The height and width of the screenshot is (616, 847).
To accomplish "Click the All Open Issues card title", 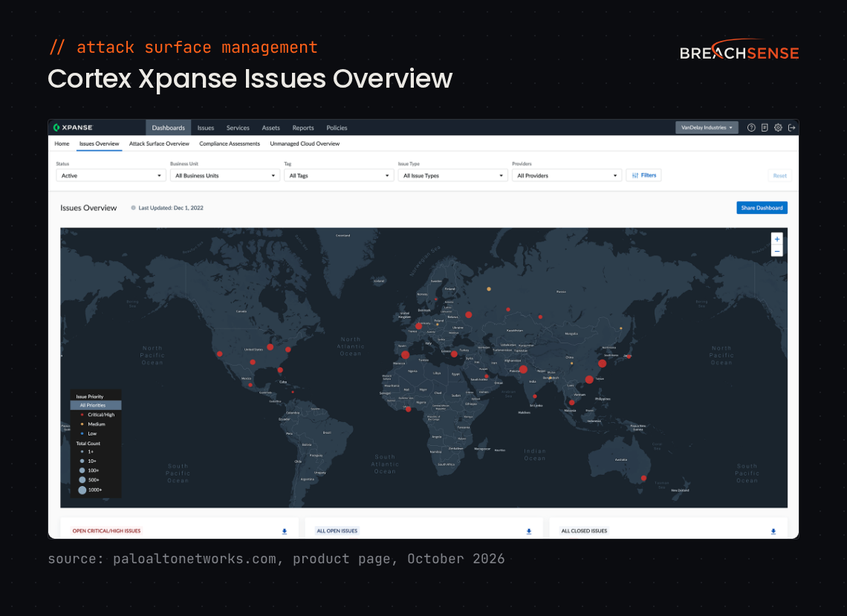I will pos(337,531).
